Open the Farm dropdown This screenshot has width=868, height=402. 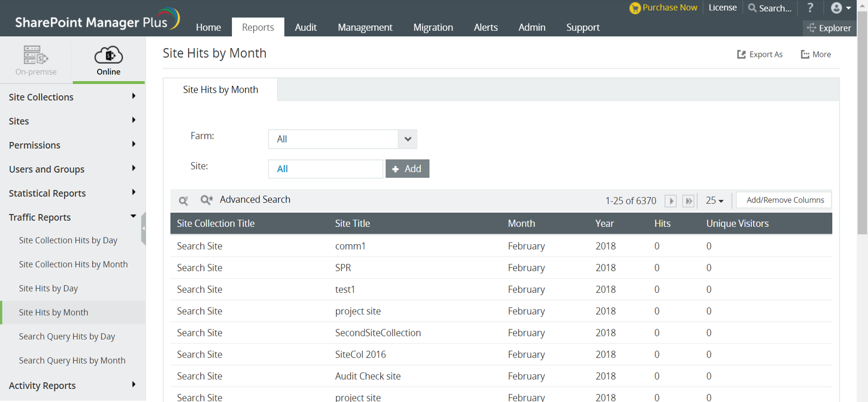(407, 139)
